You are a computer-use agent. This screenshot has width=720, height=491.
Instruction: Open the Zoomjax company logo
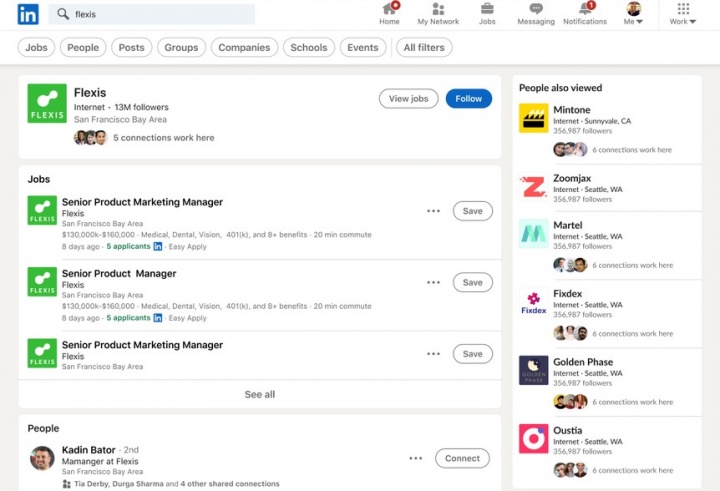click(534, 186)
